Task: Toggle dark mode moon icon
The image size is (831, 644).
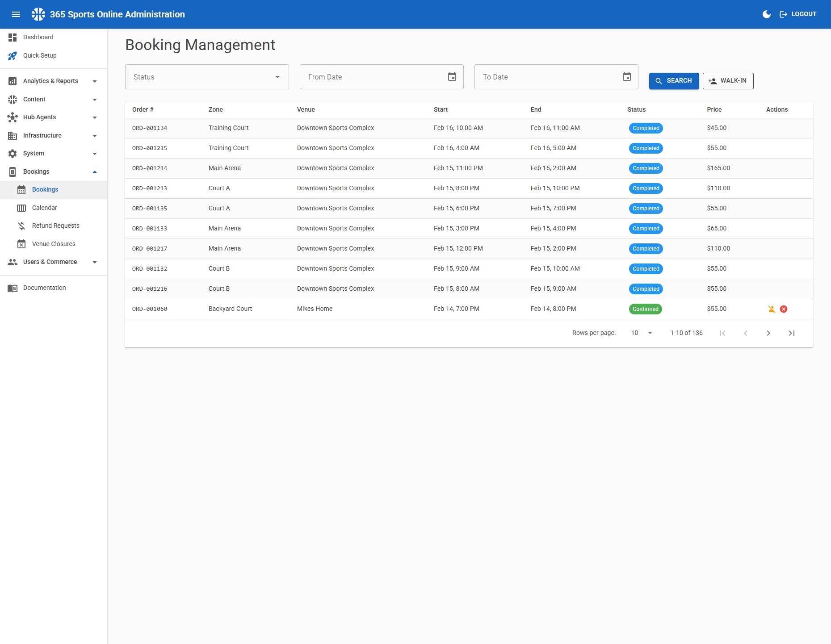Action: pyautogui.click(x=767, y=14)
